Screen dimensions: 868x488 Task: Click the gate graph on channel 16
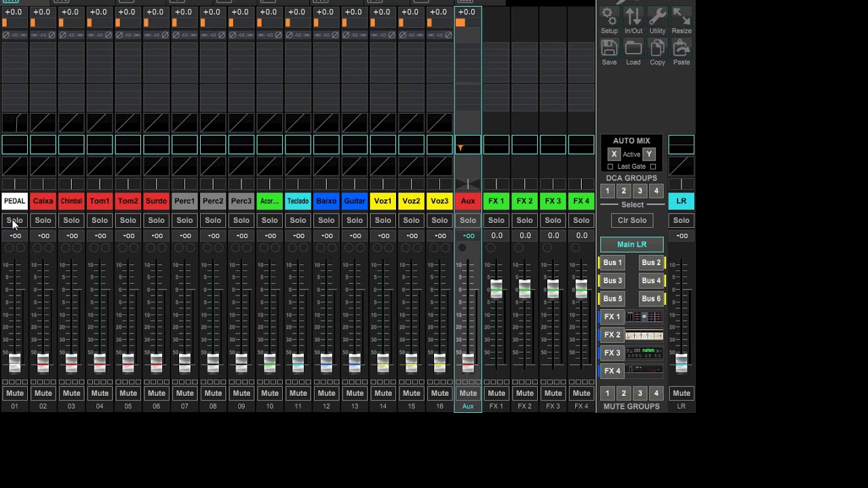pos(439,123)
